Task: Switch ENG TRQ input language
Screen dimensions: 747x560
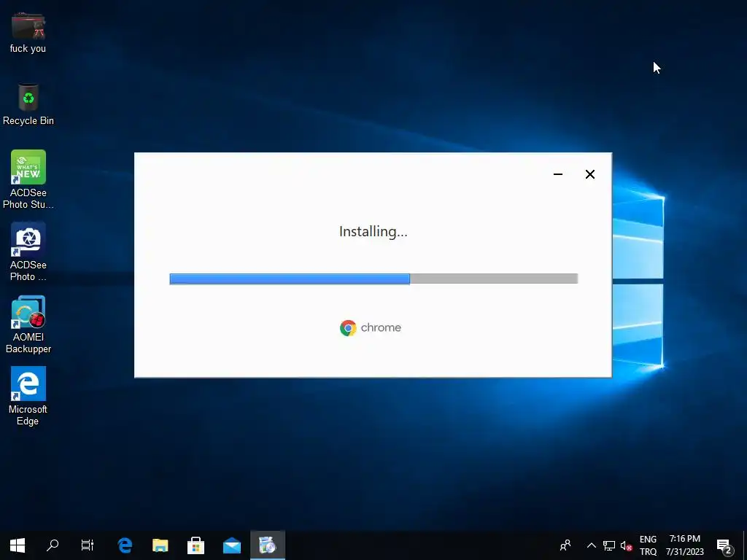Action: coord(648,545)
